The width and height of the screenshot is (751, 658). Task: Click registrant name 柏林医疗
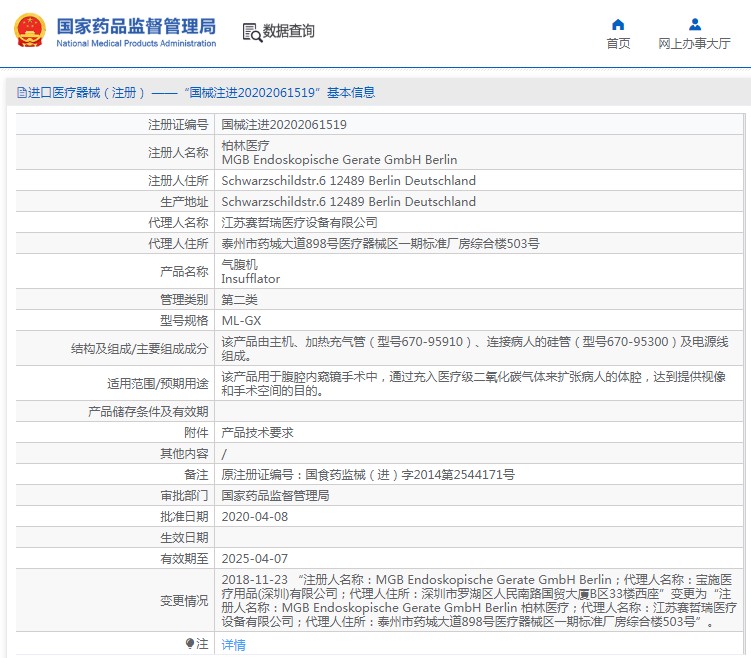tap(245, 145)
